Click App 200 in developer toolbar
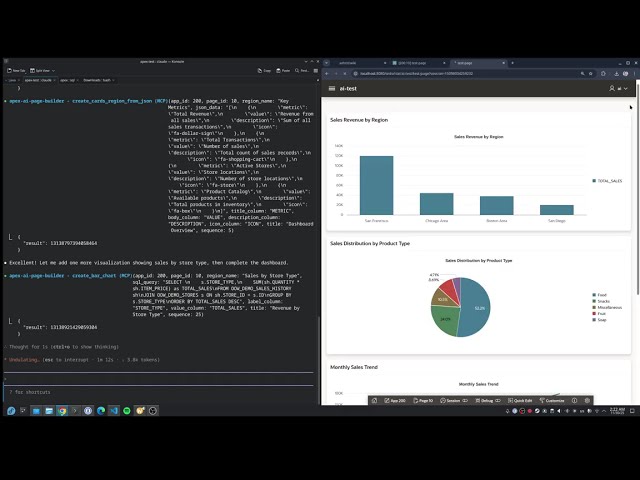This screenshot has height=480, width=640. (x=395, y=400)
